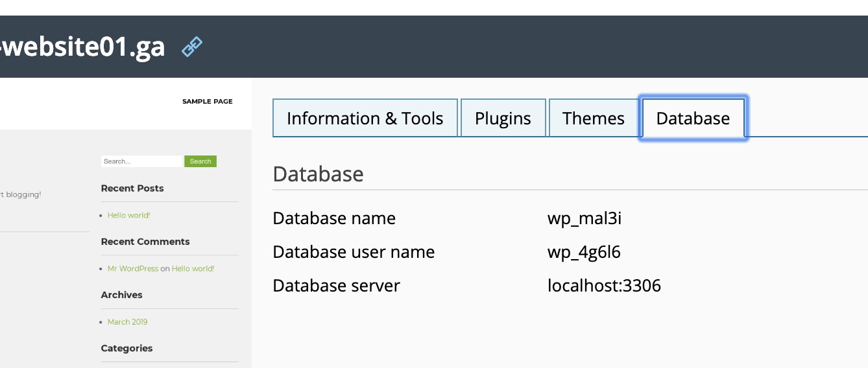The height and width of the screenshot is (368, 868).
Task: Select the database user name wp_4g6l6
Action: pyautogui.click(x=584, y=252)
